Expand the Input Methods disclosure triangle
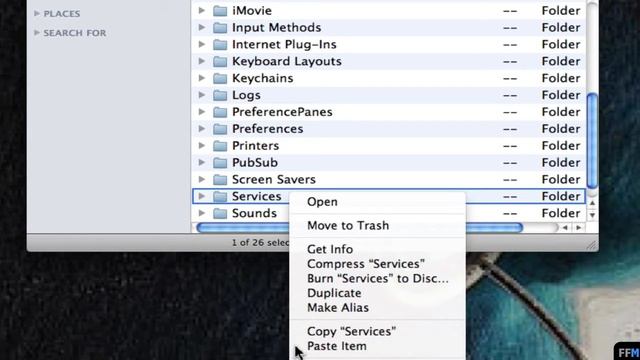Viewport: 640px width, 360px height. click(x=202, y=27)
